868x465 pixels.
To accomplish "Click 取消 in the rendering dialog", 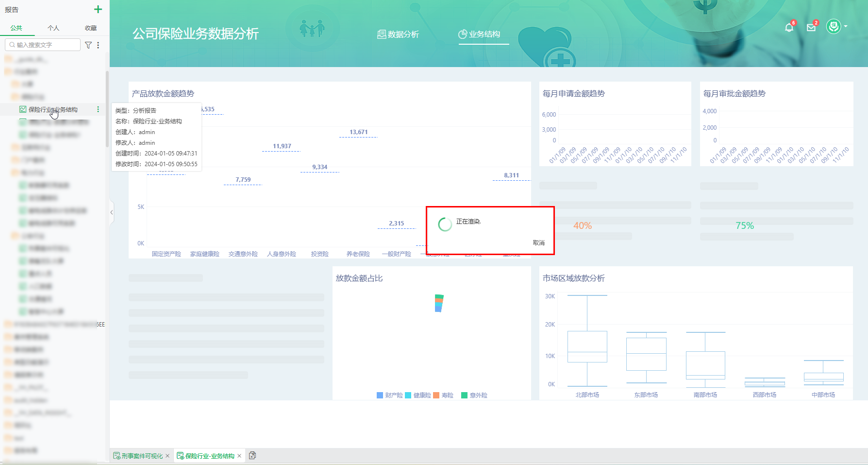I will pos(539,243).
